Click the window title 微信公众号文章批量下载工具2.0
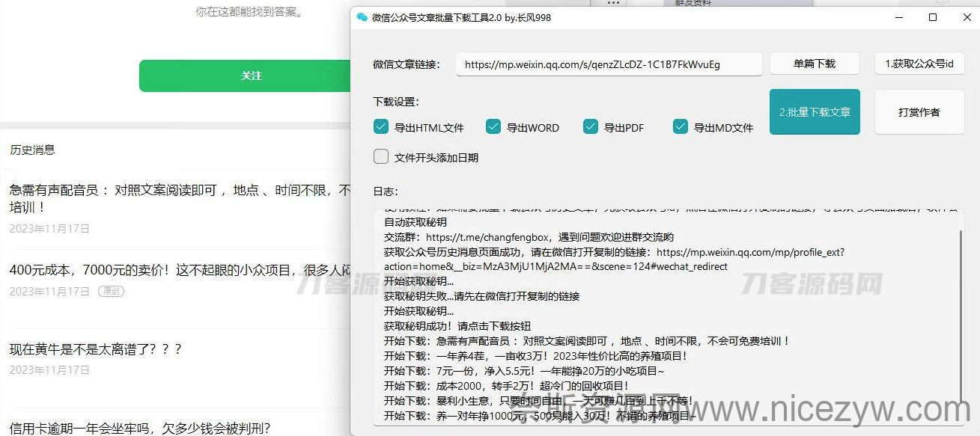Image resolution: width=980 pixels, height=436 pixels. coord(461,17)
